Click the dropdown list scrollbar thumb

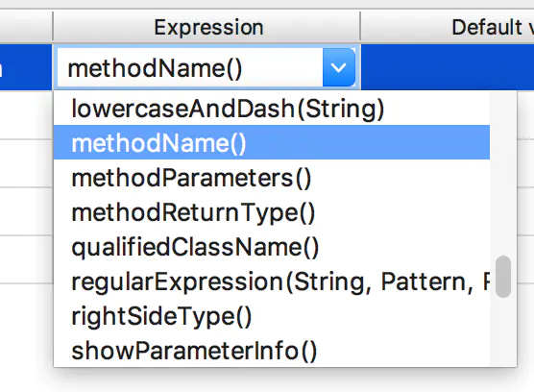(x=503, y=277)
